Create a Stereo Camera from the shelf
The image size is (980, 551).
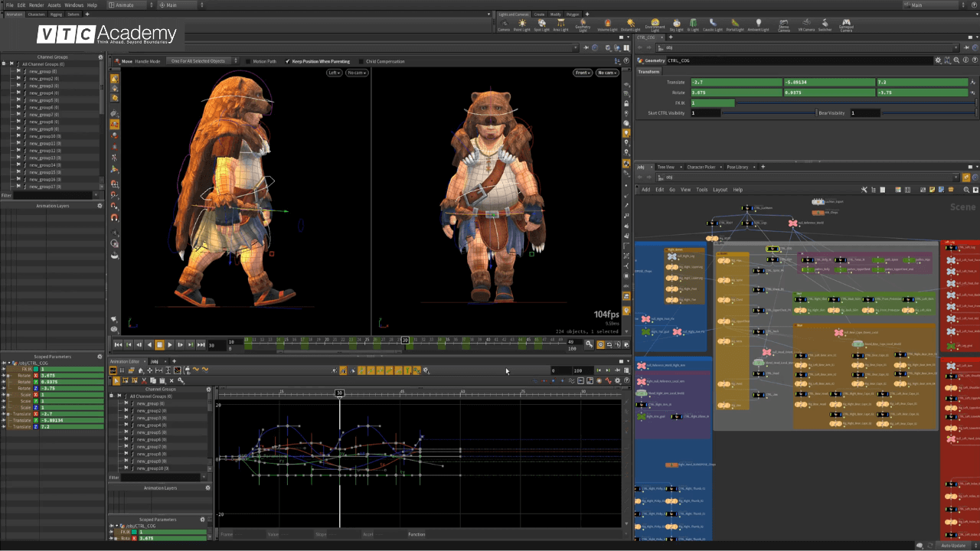784,22
